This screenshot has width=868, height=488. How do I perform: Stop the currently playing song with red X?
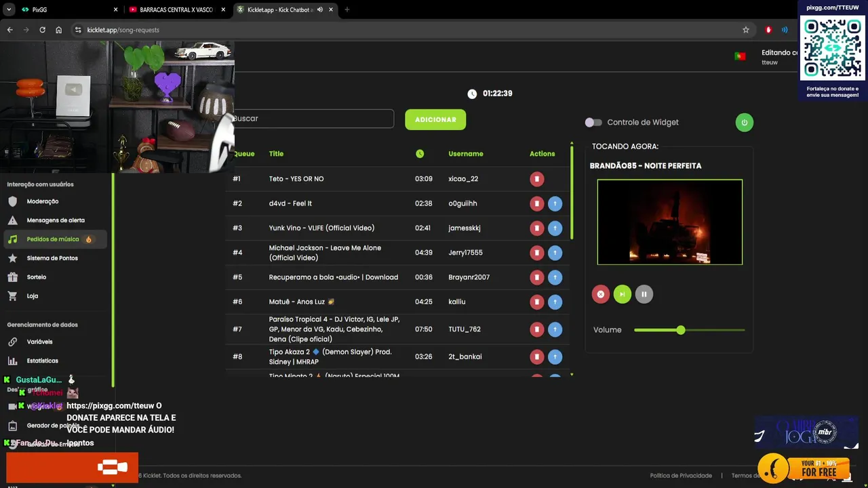click(601, 294)
